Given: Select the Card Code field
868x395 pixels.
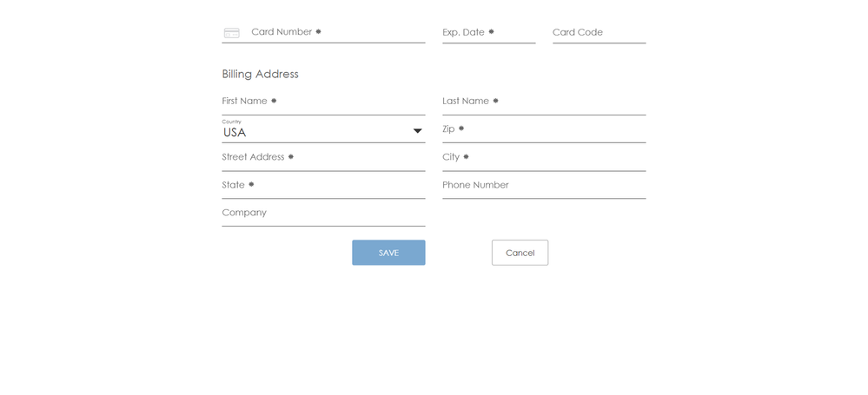Looking at the screenshot, I should [599, 32].
